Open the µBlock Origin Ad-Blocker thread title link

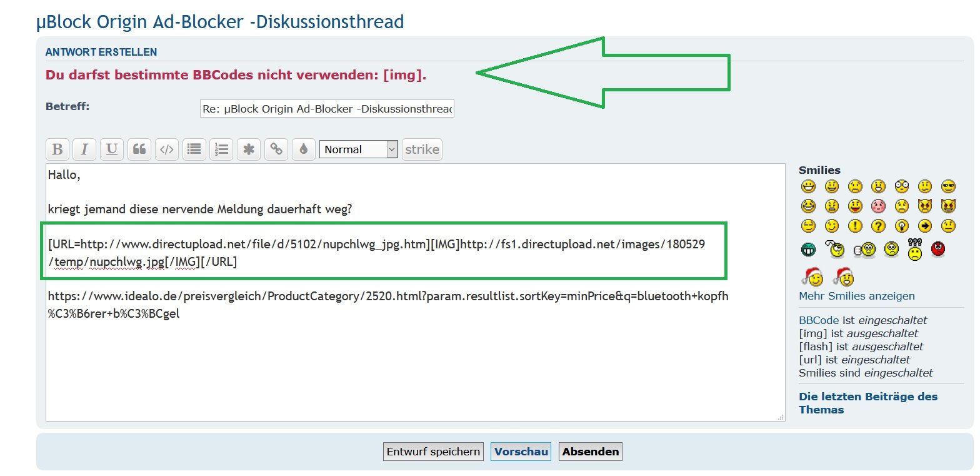click(220, 22)
